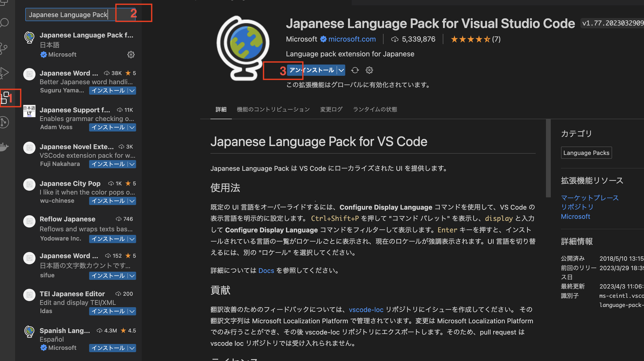This screenshot has width=644, height=361.
Task: Click the アンインストール button
Action: [312, 70]
